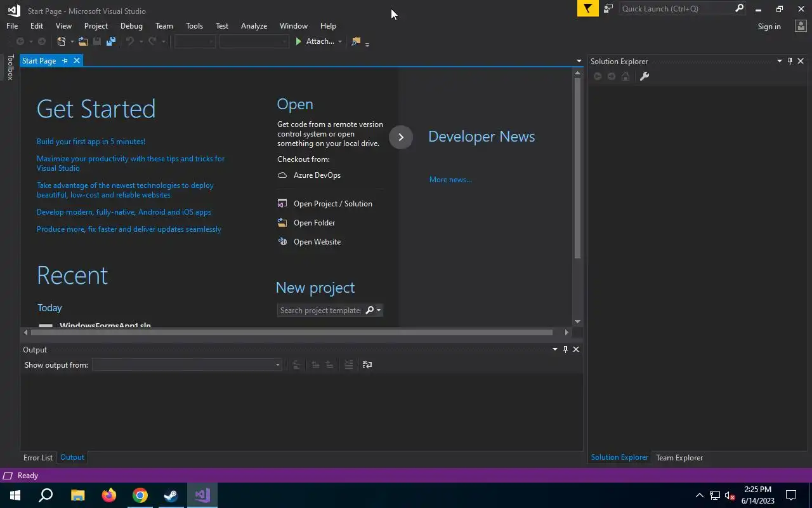Click the Sign in link
812x508 pixels.
[x=769, y=27]
